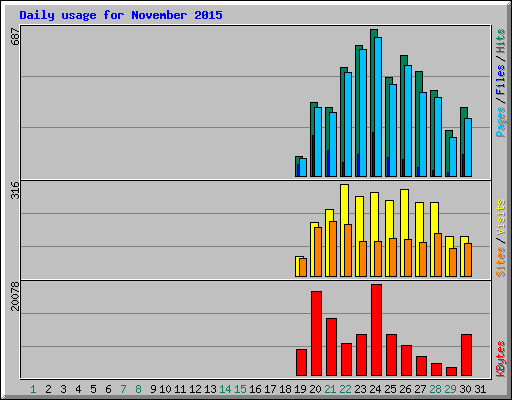Click the 20078 KBytes axis maximum label
Viewport: 512px width, 400px height.
tap(15, 297)
